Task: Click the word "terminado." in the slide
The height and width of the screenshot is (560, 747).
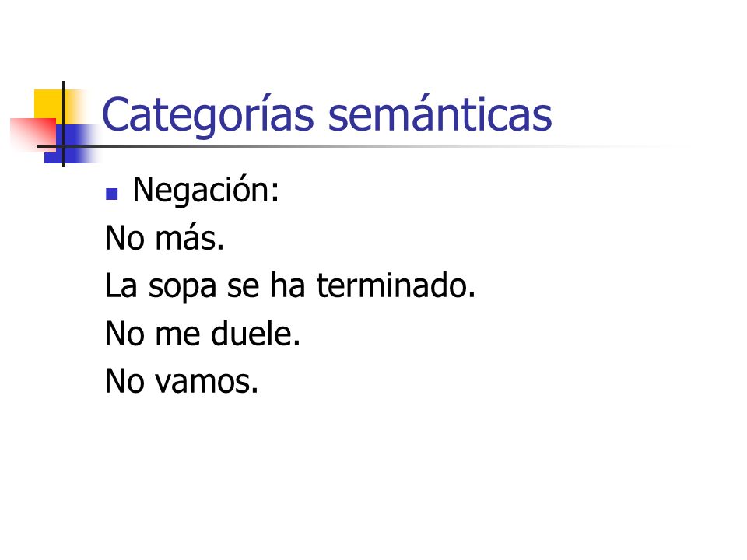Action: pos(396,285)
